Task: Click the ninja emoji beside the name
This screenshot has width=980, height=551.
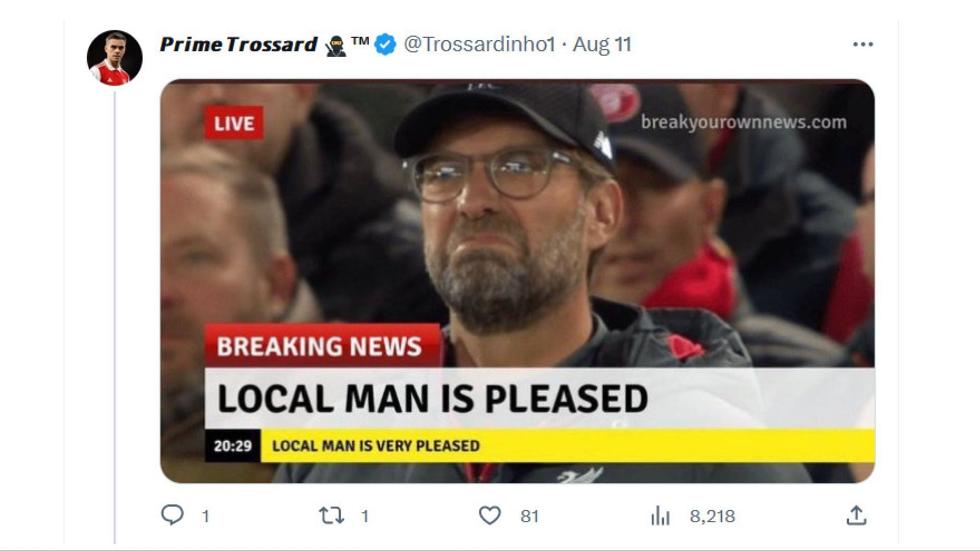Action: [335, 46]
